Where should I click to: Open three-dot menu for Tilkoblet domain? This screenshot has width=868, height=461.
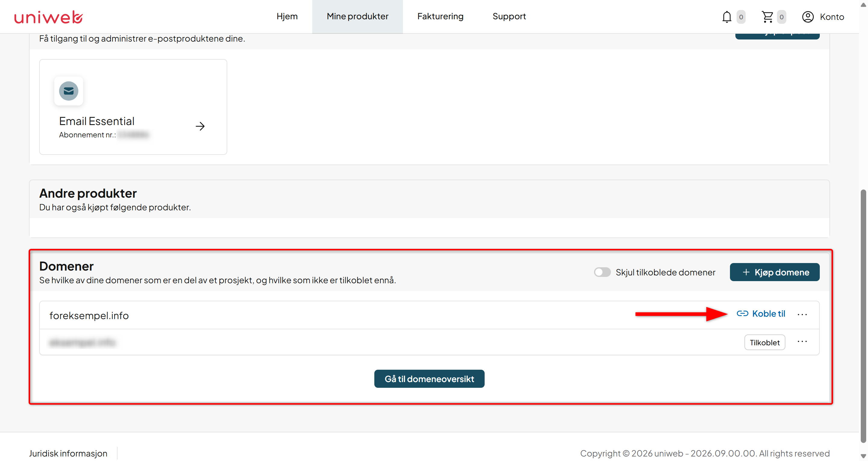pyautogui.click(x=802, y=342)
